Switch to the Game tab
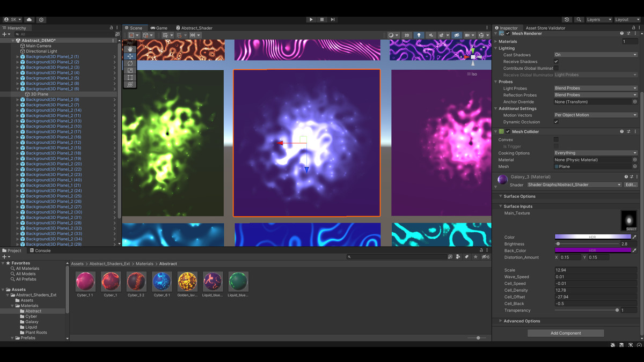644x362 pixels. (x=159, y=28)
